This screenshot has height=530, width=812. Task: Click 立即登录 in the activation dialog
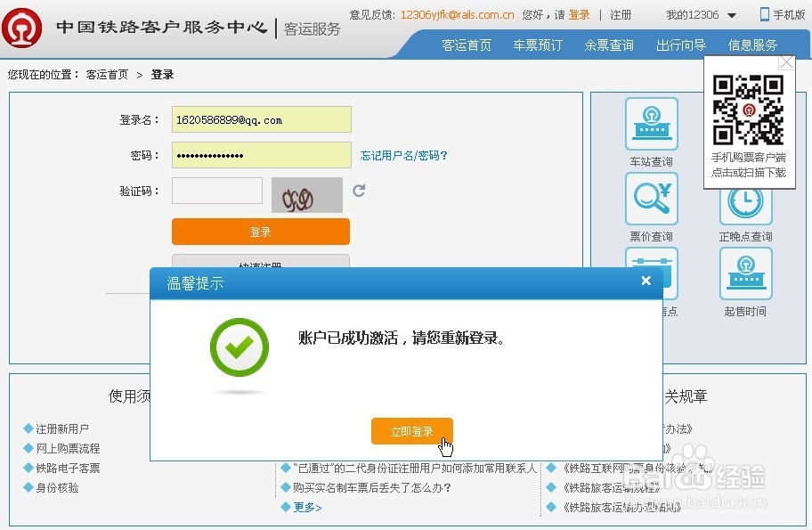(x=411, y=430)
